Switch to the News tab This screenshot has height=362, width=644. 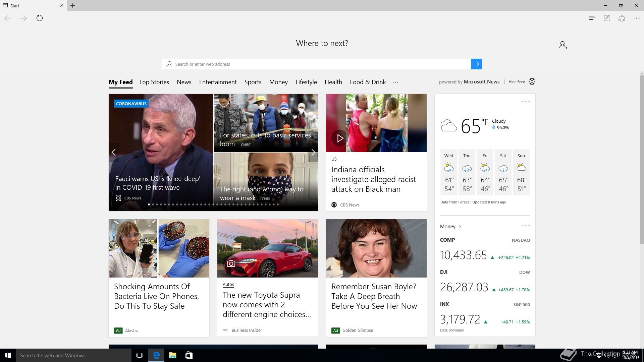click(x=184, y=82)
